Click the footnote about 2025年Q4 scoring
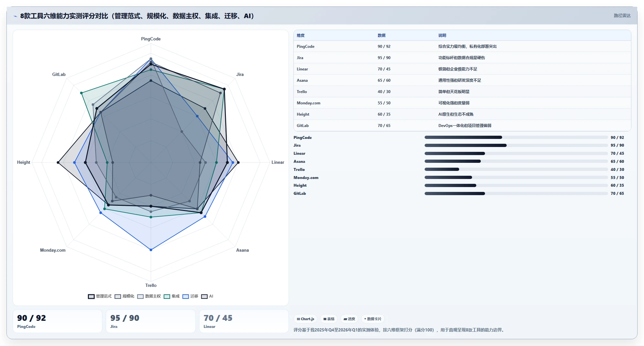This screenshot has width=644, height=346. (x=399, y=330)
